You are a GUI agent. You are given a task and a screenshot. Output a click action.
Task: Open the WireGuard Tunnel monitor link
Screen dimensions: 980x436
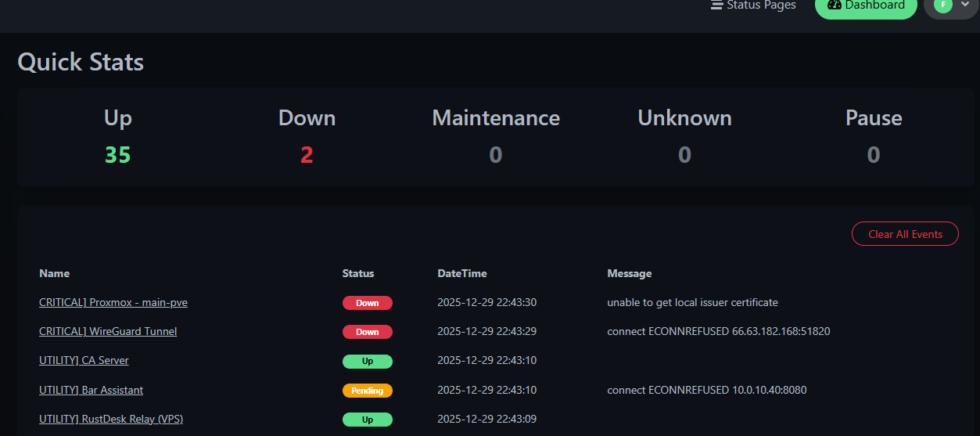(x=108, y=331)
